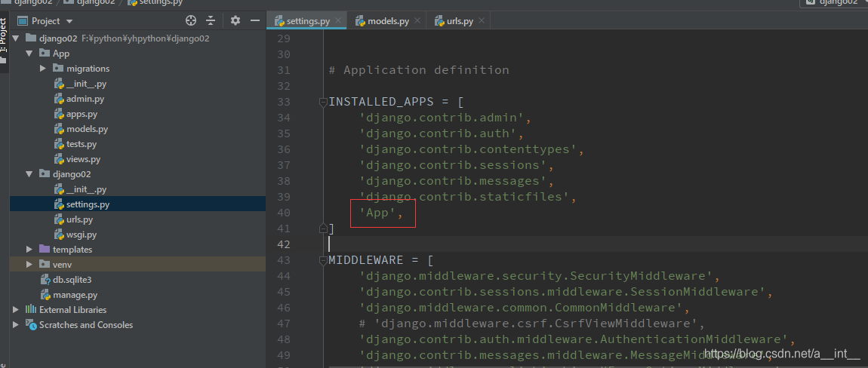The image size is (868, 368).
Task: Collapse the App folder arrow
Action: [29, 54]
